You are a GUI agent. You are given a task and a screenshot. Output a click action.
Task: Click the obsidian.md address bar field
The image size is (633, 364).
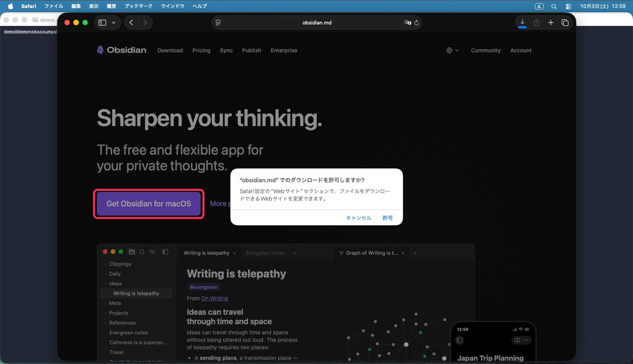[x=316, y=23]
